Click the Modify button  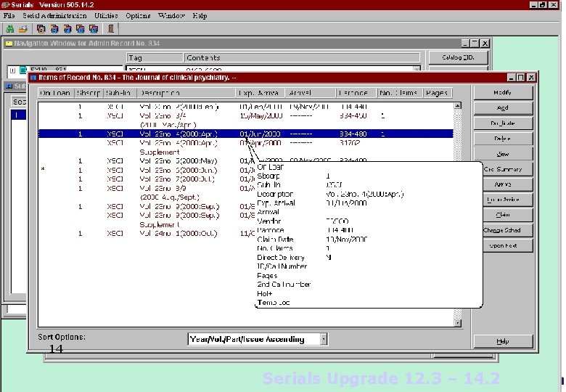(502, 93)
